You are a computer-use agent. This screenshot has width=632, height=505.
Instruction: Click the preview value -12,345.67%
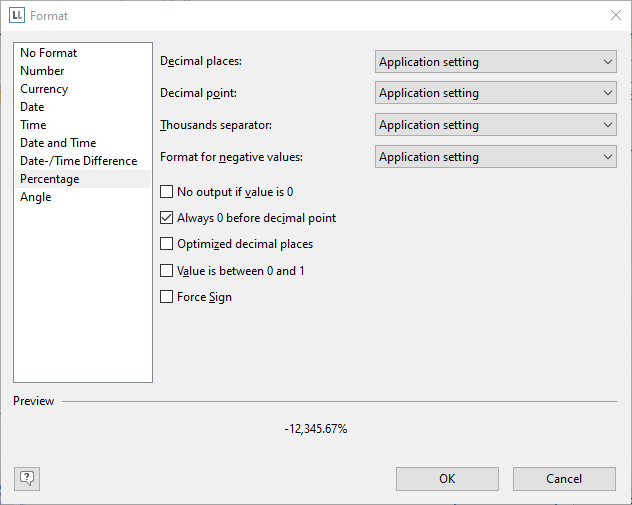pyautogui.click(x=316, y=429)
